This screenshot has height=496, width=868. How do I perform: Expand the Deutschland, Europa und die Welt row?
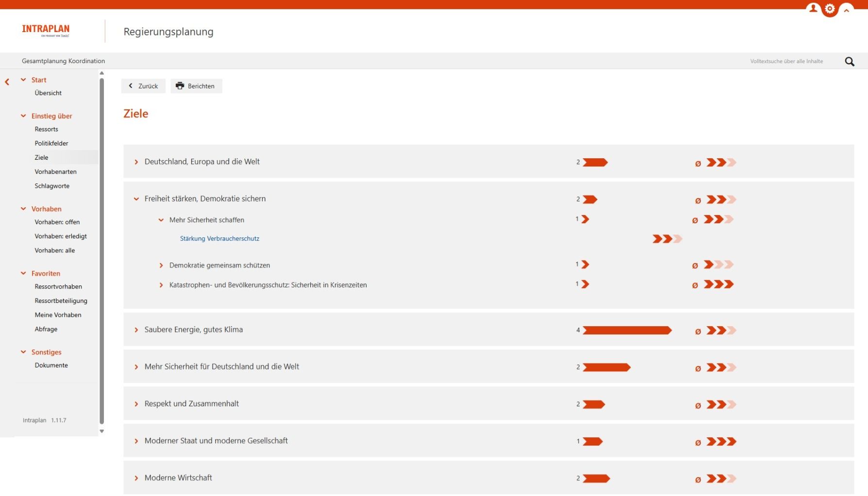136,162
